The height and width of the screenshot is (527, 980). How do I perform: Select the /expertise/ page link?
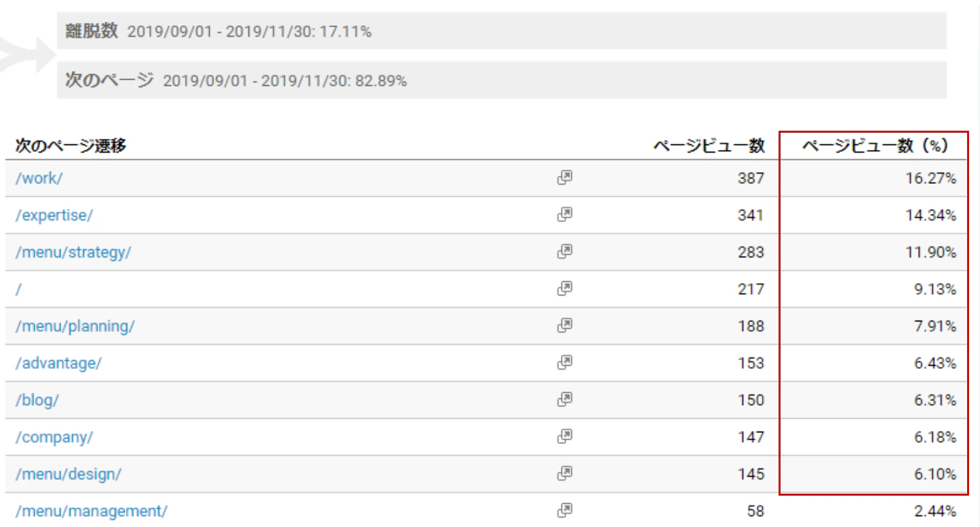[x=54, y=215]
